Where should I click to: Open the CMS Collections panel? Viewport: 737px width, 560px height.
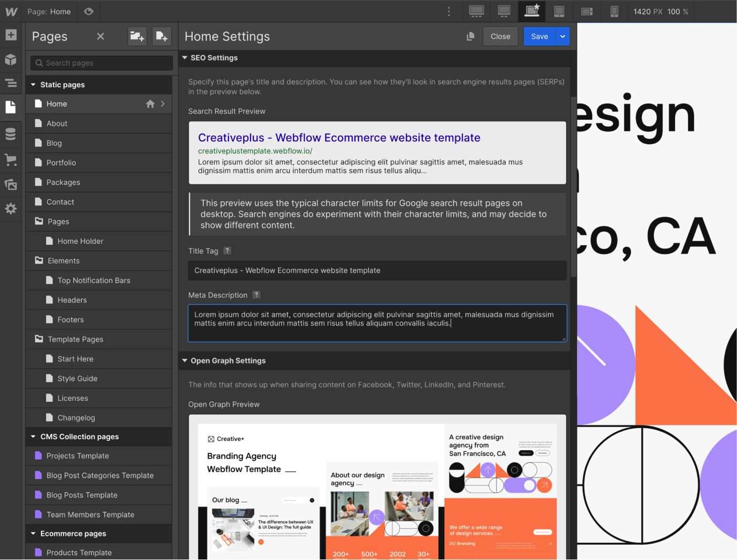[x=11, y=134]
